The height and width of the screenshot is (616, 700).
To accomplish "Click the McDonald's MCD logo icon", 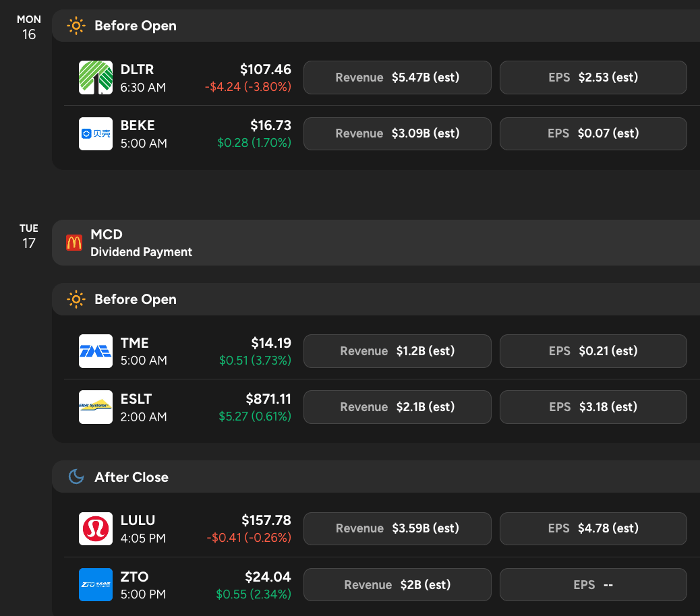I will (x=74, y=243).
